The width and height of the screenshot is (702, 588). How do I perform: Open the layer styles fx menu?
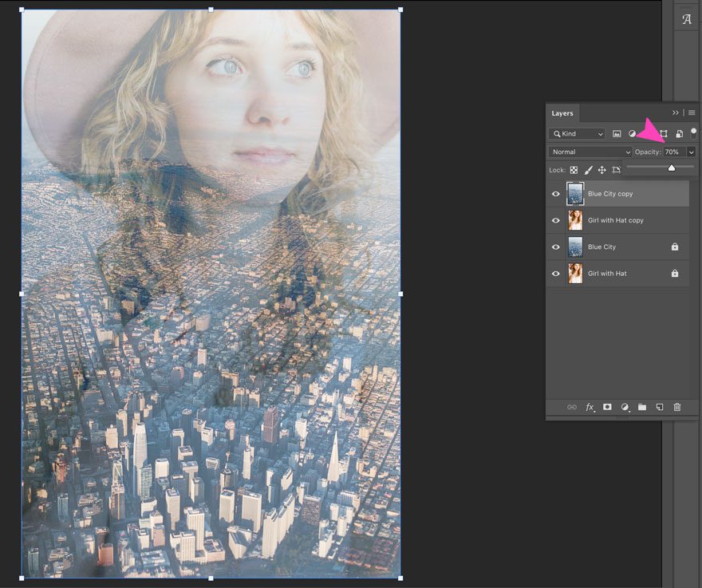(x=590, y=408)
